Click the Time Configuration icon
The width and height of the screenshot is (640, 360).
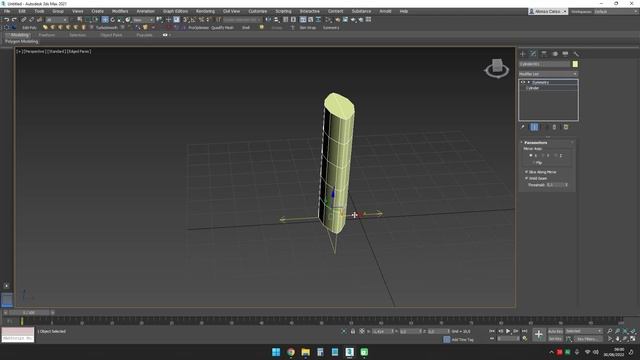click(x=525, y=338)
